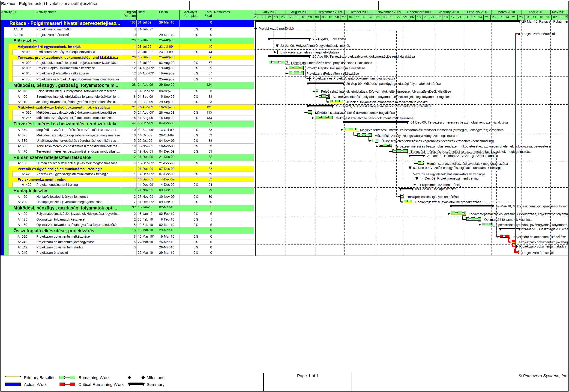Screen dimensions: 569x392
Task: Click activity A1375 row
Action: pyautogui.click(x=131, y=135)
